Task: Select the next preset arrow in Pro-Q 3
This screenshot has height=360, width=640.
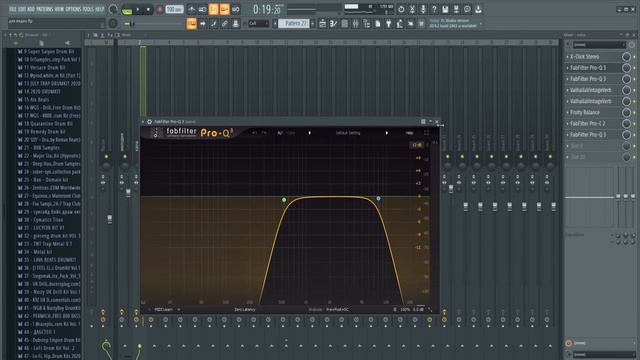Action: [x=387, y=133]
